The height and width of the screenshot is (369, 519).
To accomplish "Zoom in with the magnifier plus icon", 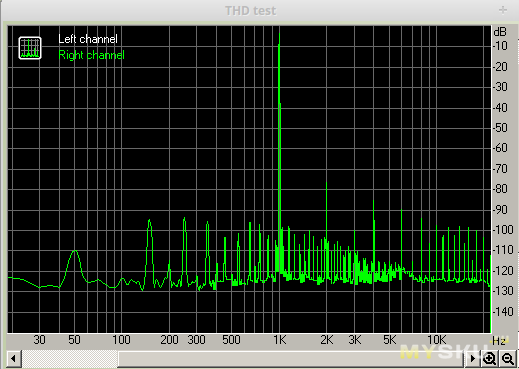I will pos(489,359).
